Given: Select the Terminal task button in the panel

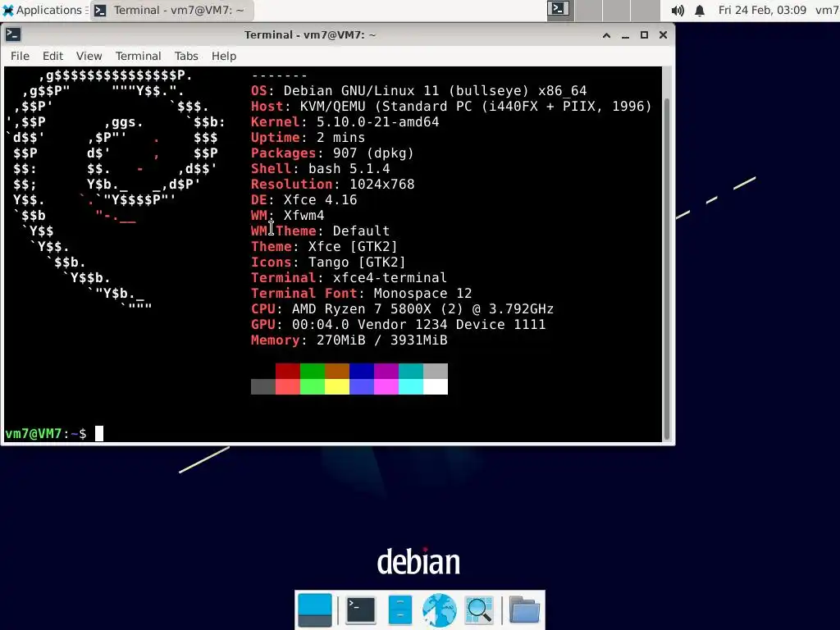Looking at the screenshot, I should point(172,10).
